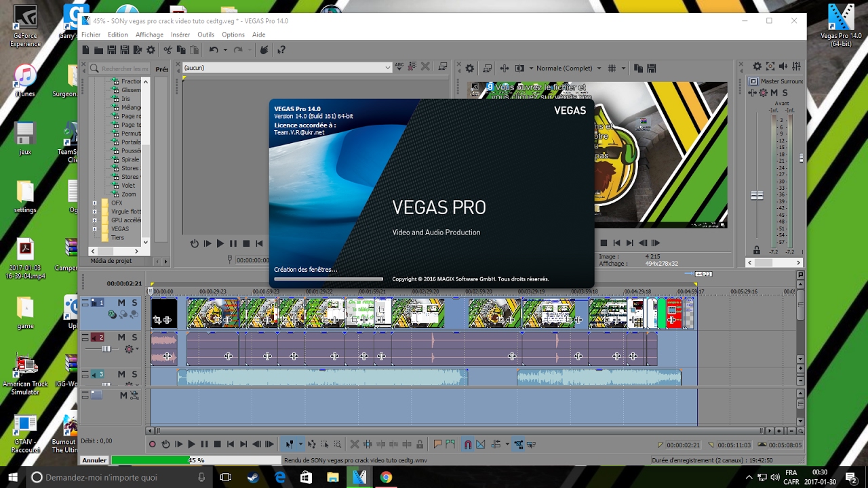This screenshot has height=488, width=868.
Task: Open the Affichage menu
Action: click(x=149, y=35)
